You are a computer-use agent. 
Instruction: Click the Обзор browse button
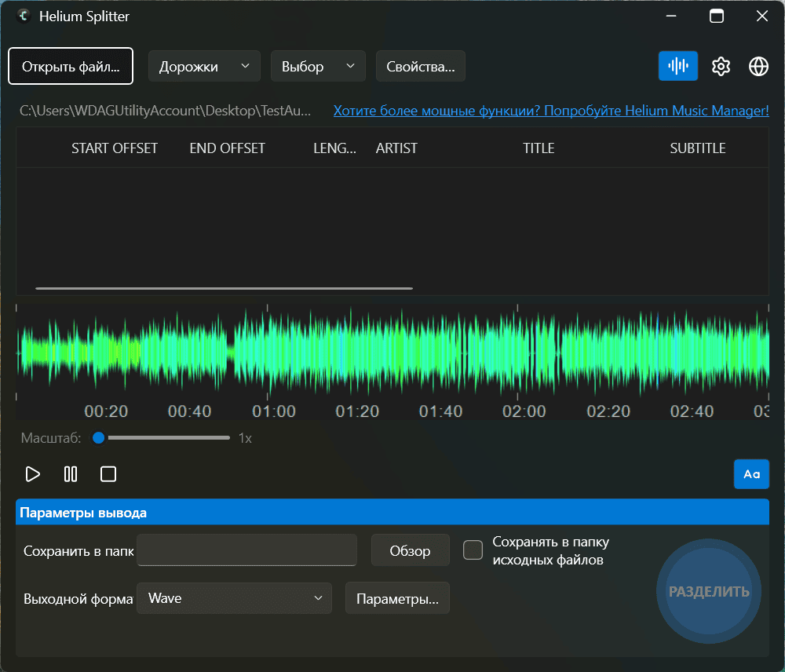point(410,550)
